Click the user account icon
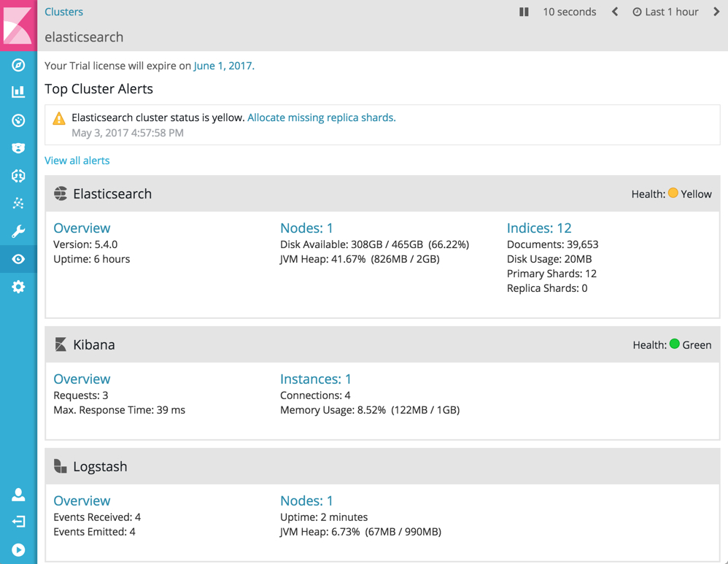728x564 pixels. [x=18, y=495]
